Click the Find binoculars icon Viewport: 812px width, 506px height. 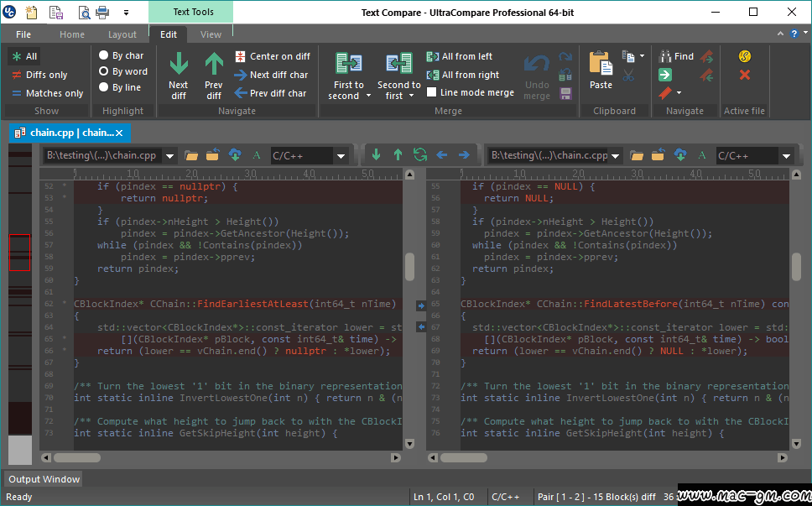(665, 56)
